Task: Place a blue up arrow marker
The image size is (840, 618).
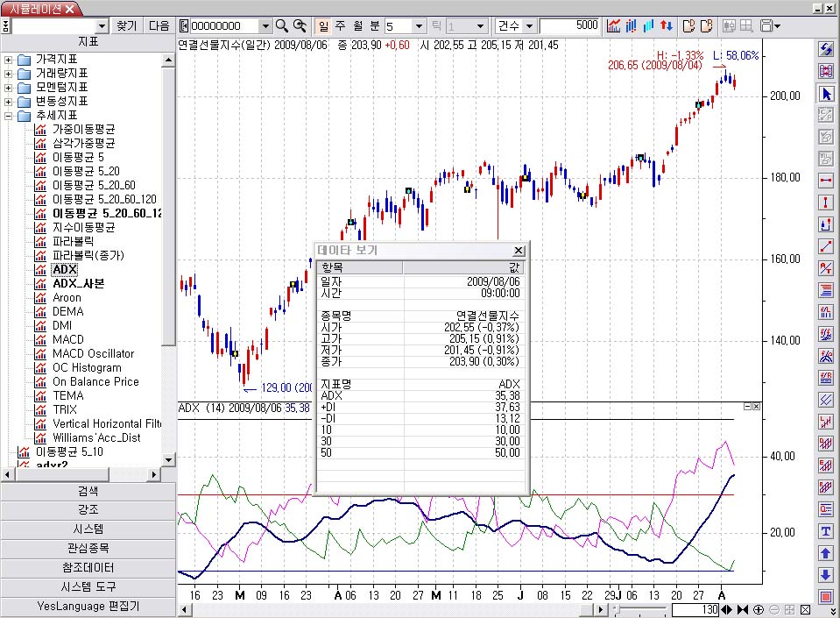Action: (825, 553)
